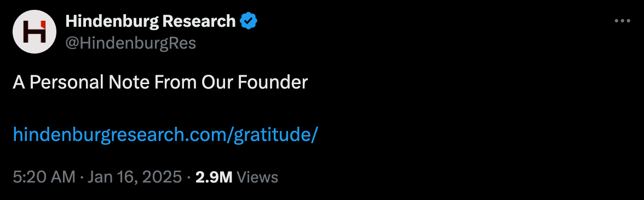This screenshot has height=200, width=644.
Task: Open the @HindenburgRes handle link
Action: [x=130, y=43]
